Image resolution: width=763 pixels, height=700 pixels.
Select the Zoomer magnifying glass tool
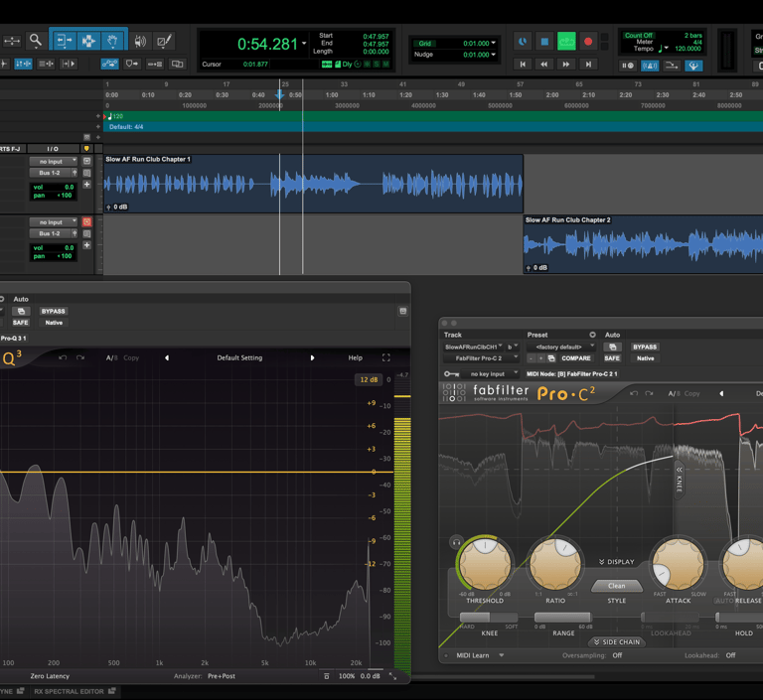(x=36, y=41)
